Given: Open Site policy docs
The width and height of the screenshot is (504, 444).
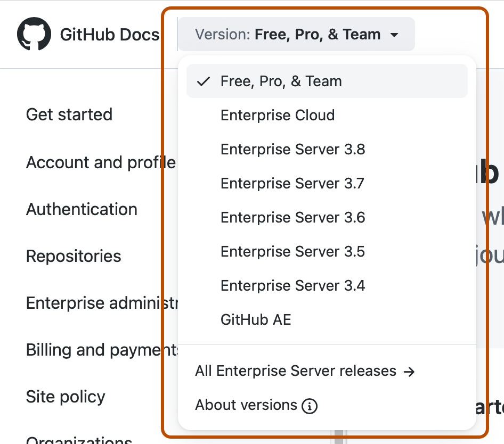Looking at the screenshot, I should point(66,397).
